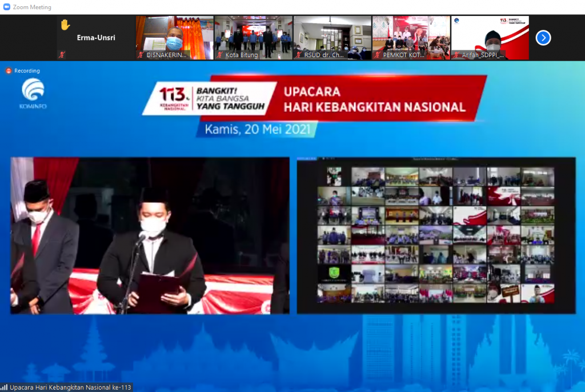This screenshot has height=392, width=585.
Task: Click the participant gallery grid on shared screen
Action: [x=436, y=235]
